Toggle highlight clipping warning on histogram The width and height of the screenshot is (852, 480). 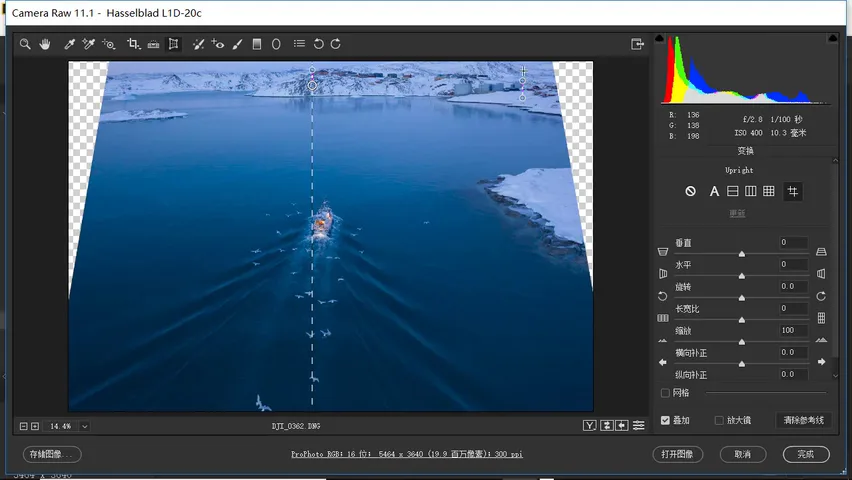[832, 38]
